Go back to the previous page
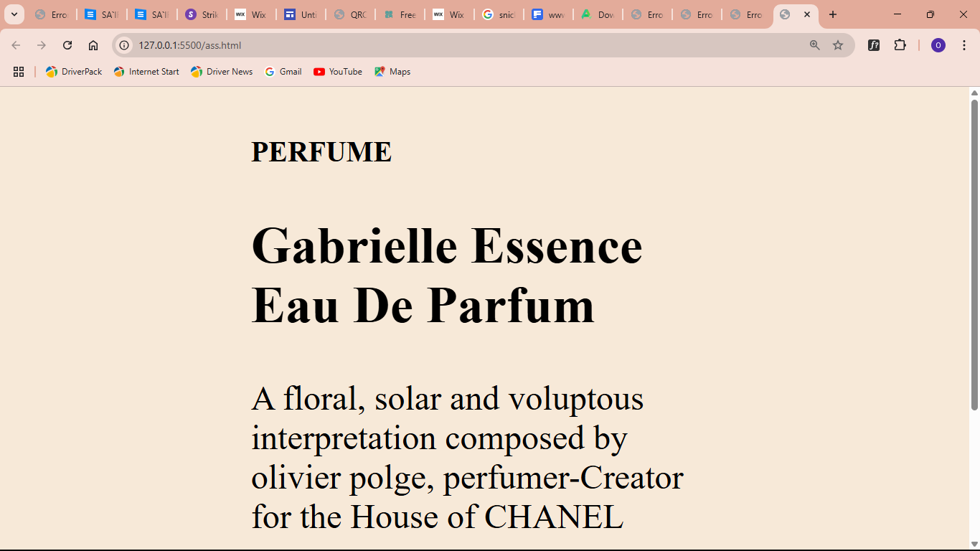The image size is (980, 551). pos(16,45)
